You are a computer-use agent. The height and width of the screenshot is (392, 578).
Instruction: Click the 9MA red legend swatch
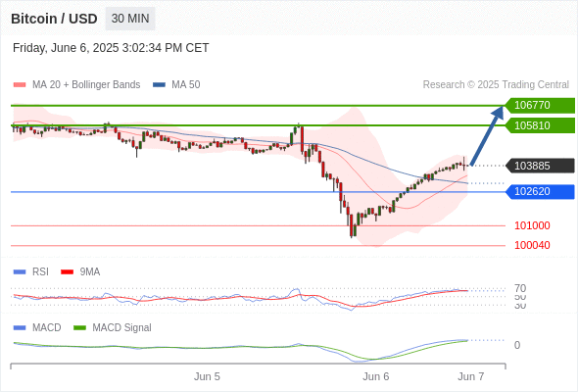tap(67, 272)
